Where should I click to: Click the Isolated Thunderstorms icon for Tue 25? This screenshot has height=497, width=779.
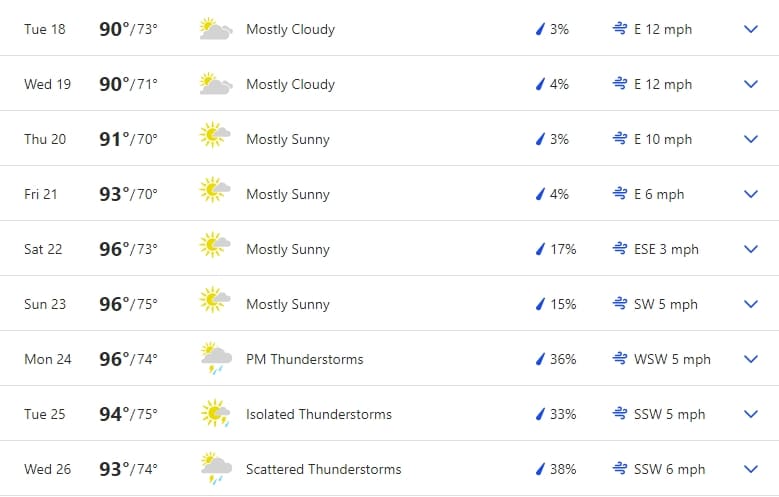(x=215, y=414)
